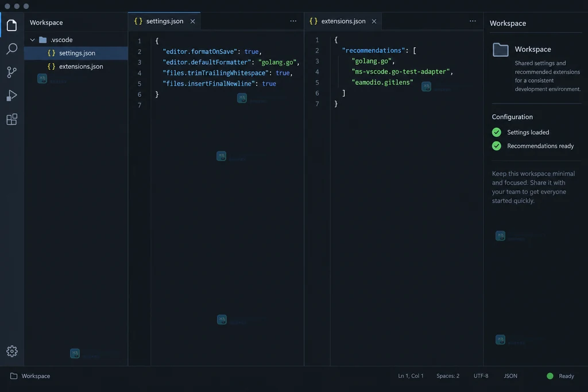Click the braces icon on extensions.json tab

point(314,21)
